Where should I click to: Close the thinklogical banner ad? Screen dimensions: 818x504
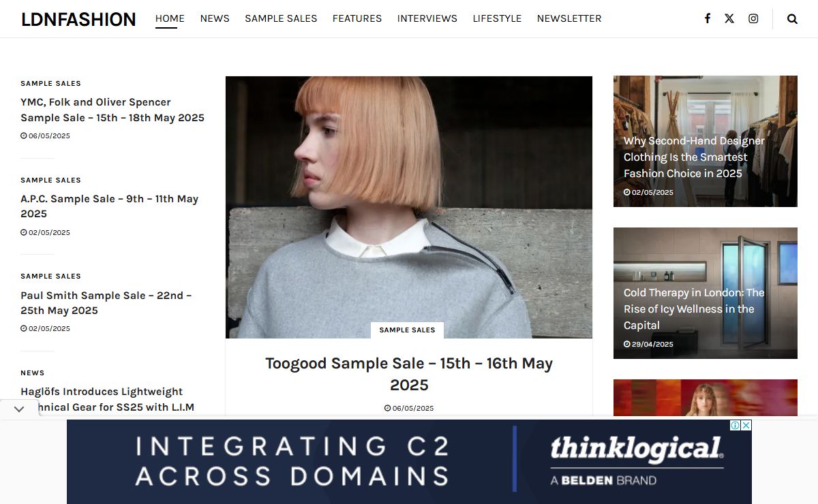click(x=746, y=426)
